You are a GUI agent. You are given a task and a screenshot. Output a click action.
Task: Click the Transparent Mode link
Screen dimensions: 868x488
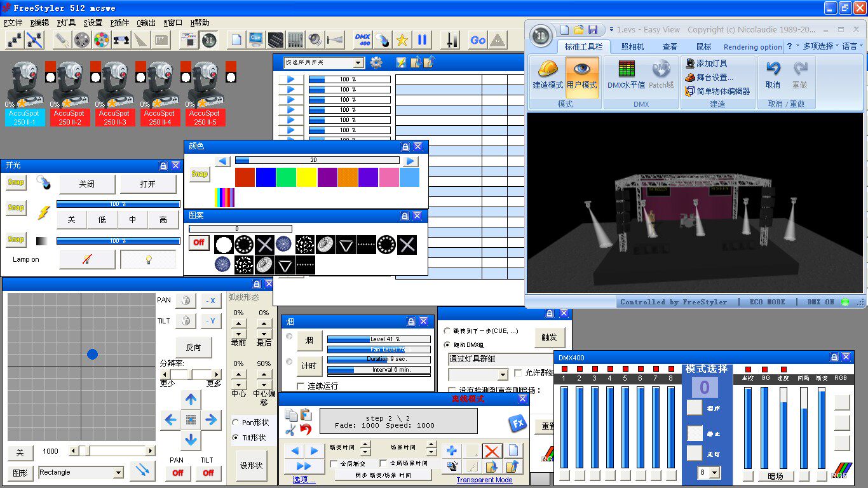point(484,480)
